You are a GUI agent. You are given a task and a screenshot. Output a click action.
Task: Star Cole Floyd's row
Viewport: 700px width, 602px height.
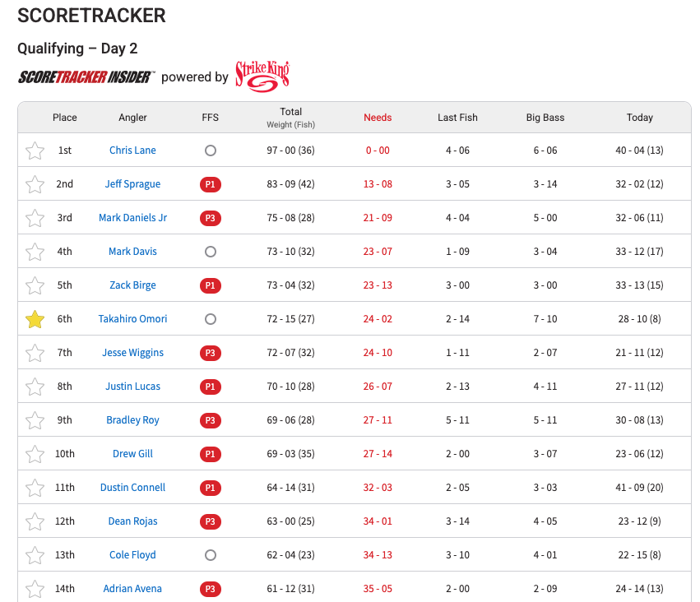coord(35,555)
